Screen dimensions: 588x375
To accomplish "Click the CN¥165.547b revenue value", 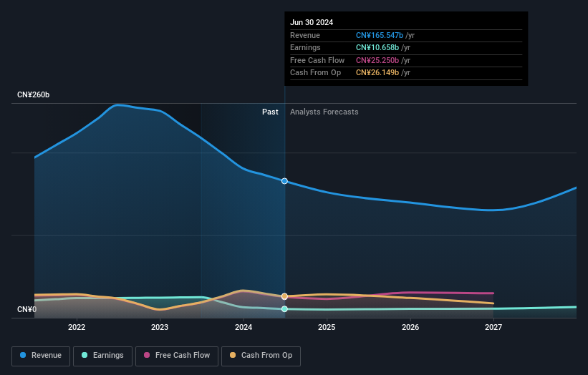I will click(380, 35).
